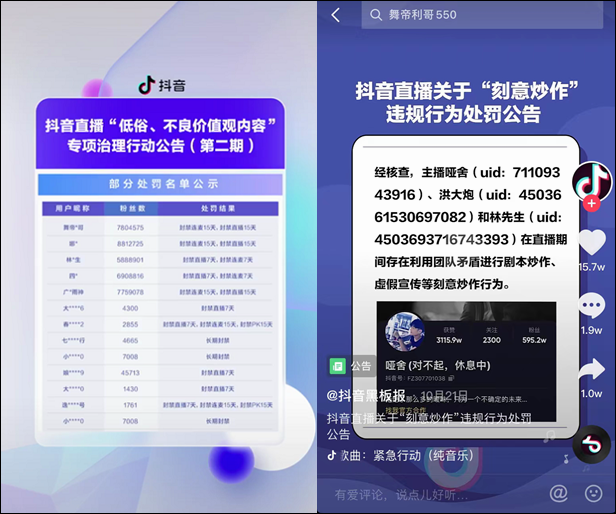Open the spinning music disc
Viewport: 616px width, 514px height.
click(592, 444)
